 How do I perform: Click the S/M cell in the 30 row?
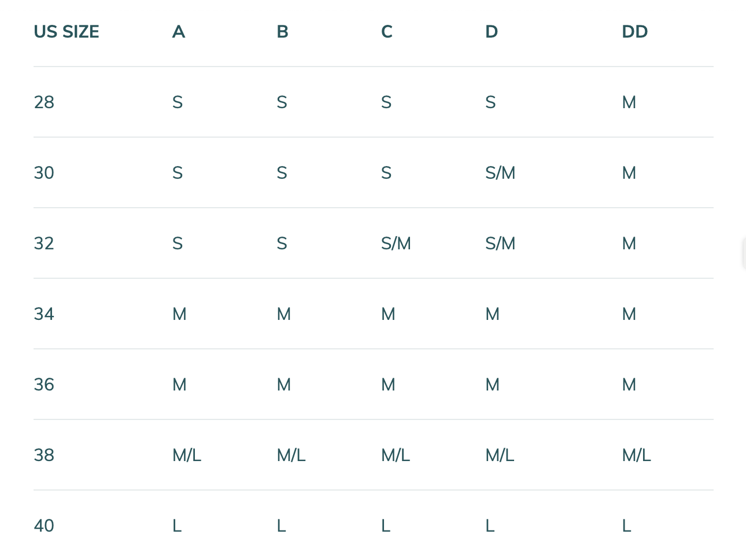tap(500, 173)
